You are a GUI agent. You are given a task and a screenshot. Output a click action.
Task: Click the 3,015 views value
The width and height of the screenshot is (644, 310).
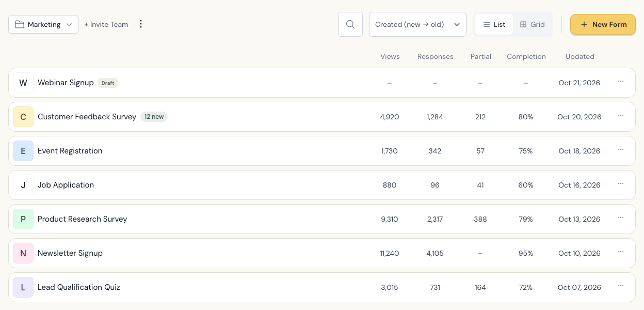click(x=390, y=287)
